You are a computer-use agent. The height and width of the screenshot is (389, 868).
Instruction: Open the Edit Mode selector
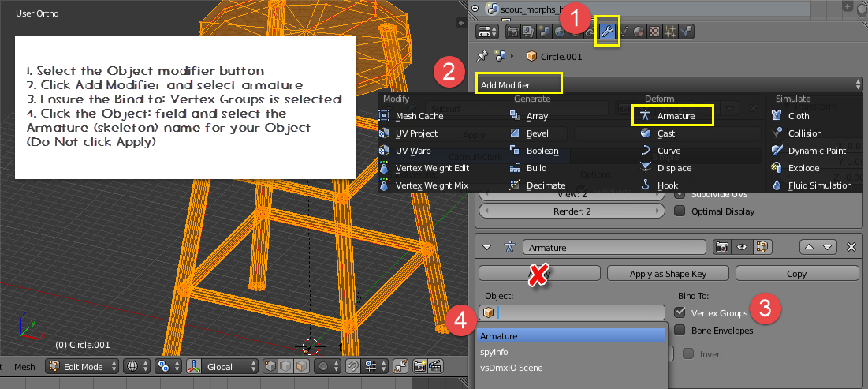click(x=82, y=366)
